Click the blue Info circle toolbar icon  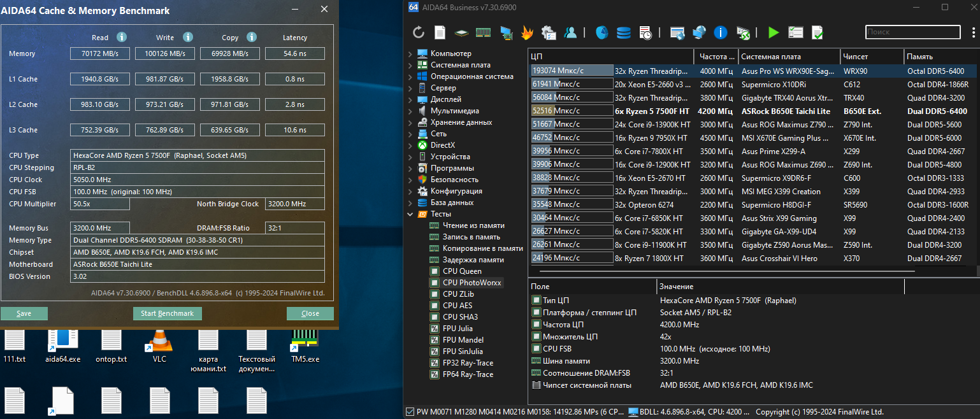(721, 32)
